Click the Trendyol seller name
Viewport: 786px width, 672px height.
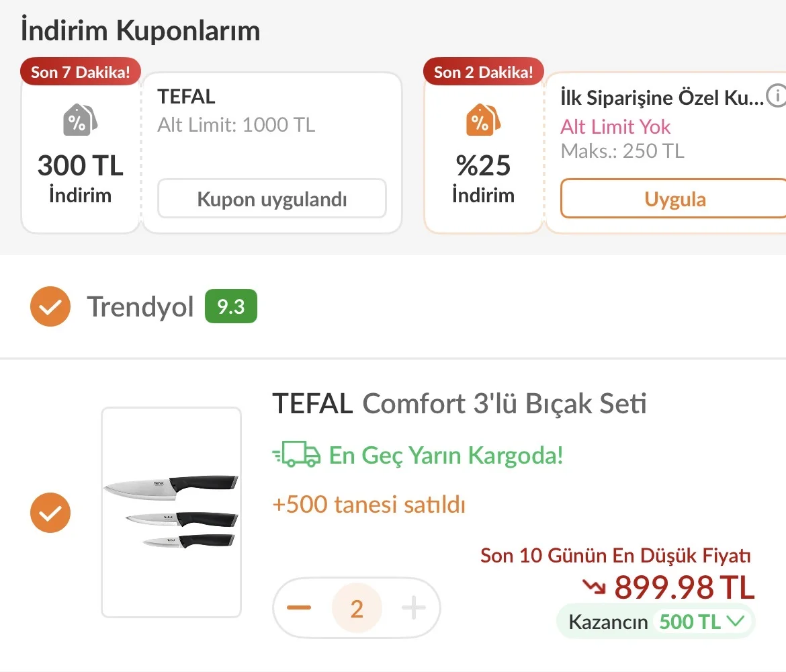(x=140, y=306)
